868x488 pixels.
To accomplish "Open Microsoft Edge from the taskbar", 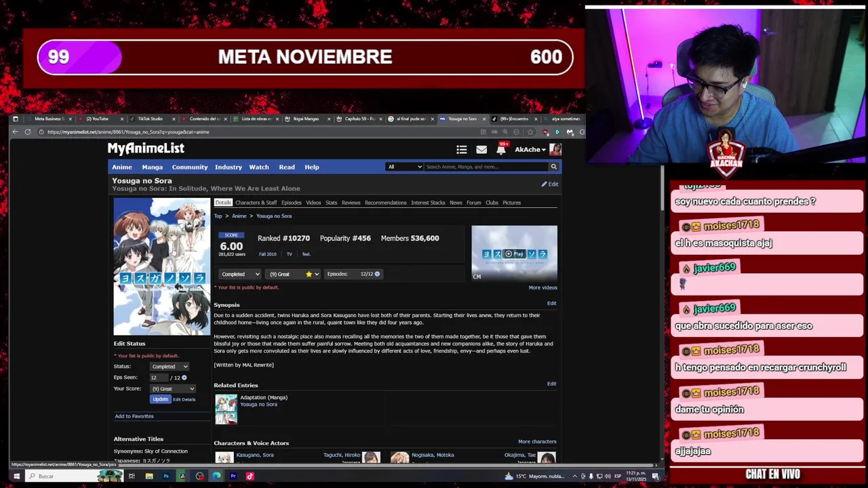I will pos(216,476).
